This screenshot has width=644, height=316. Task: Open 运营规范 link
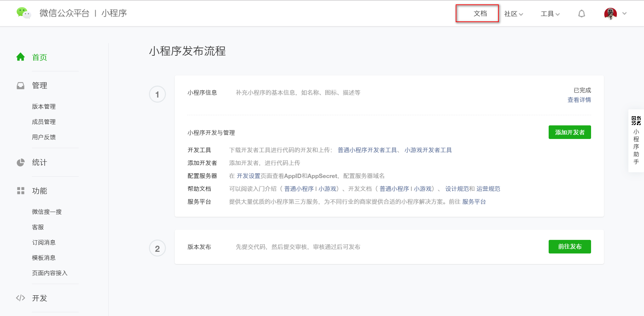click(x=488, y=189)
